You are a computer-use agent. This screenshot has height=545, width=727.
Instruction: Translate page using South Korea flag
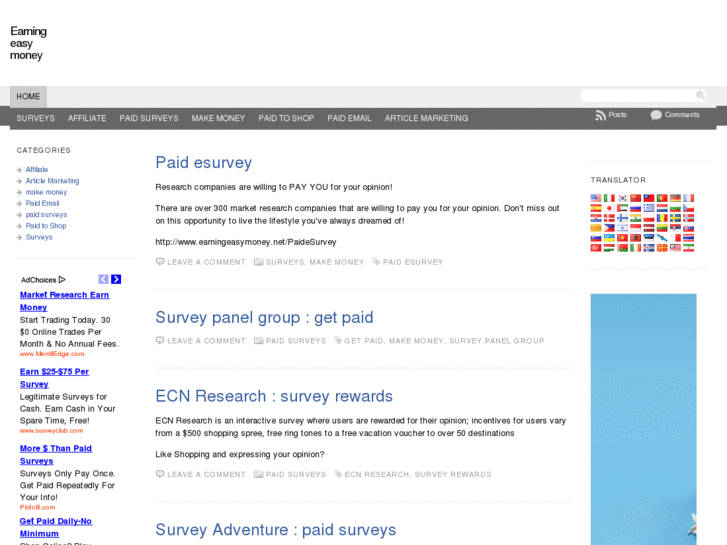point(623,198)
